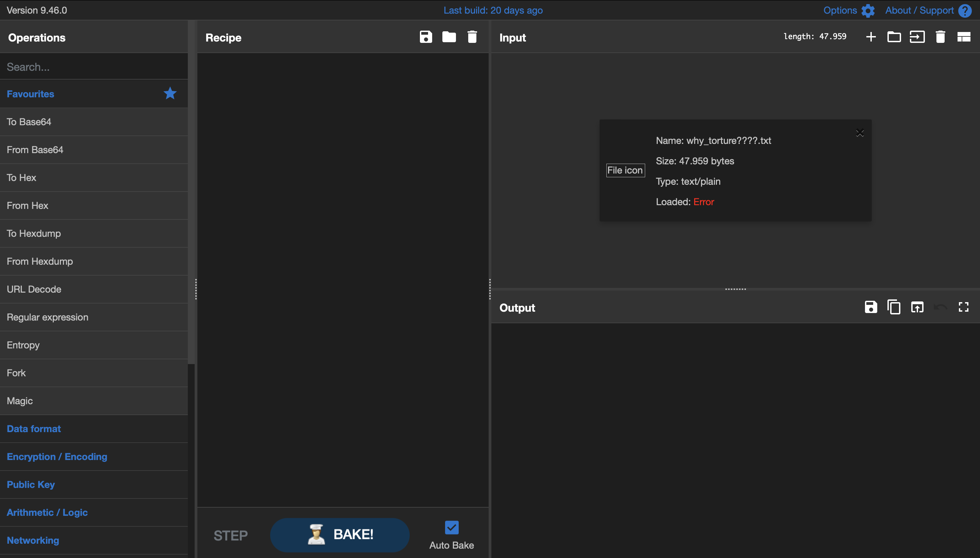Expand Arithmetic / Logic category
The width and height of the screenshot is (980, 558).
point(94,512)
